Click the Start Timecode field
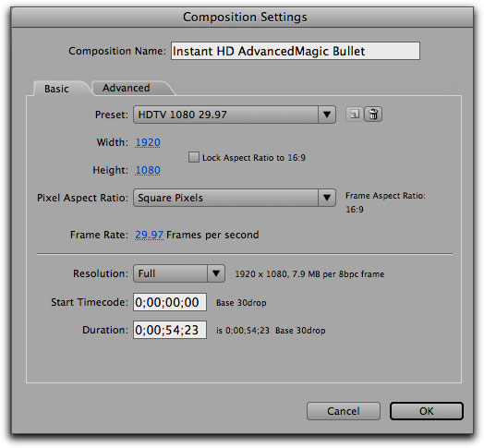Screen dimensions: 484x448 [x=170, y=302]
